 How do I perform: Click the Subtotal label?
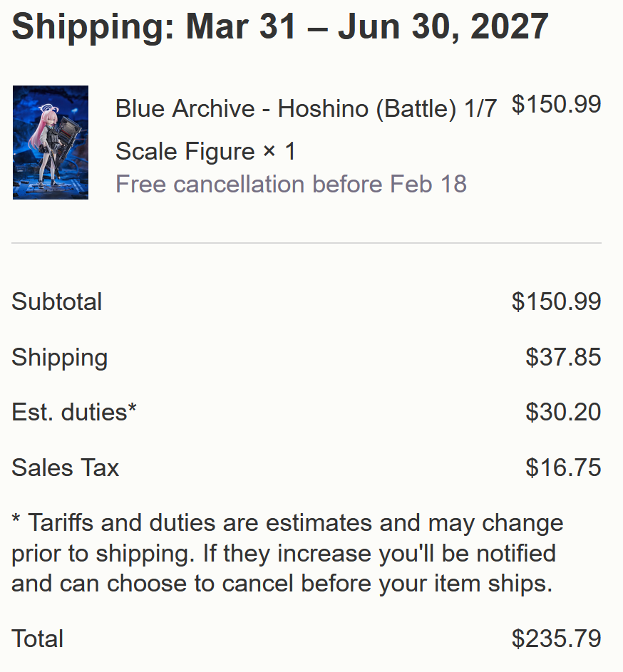point(57,301)
